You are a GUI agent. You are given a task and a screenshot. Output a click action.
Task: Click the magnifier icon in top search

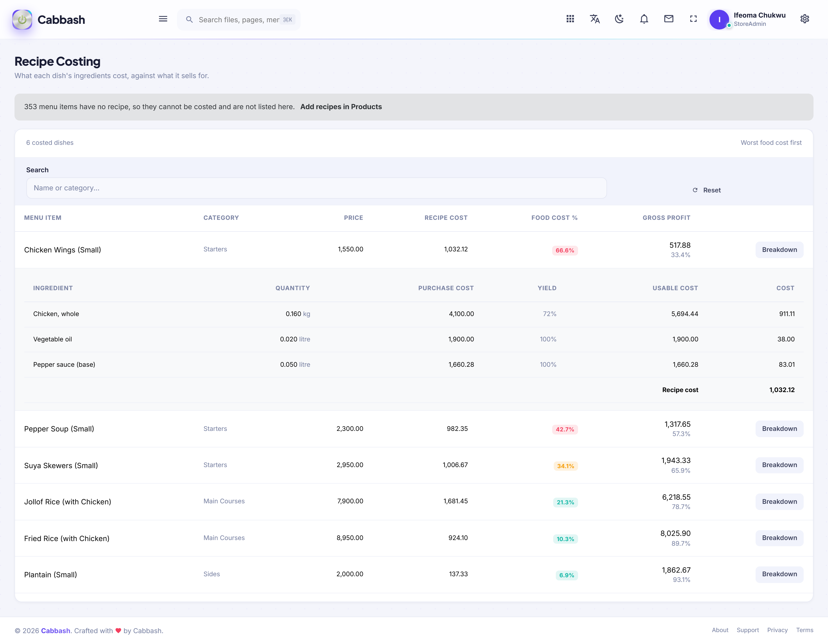pos(189,20)
